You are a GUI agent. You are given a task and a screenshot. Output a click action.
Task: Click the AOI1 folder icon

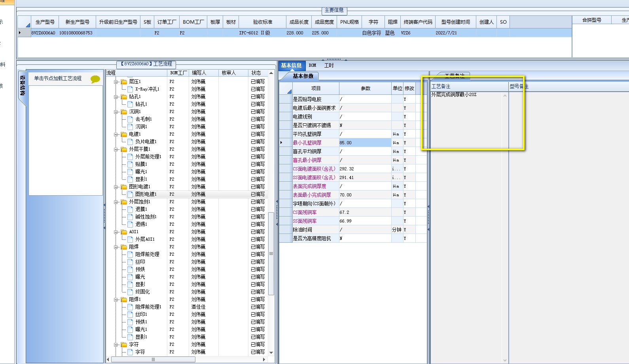tap(124, 232)
